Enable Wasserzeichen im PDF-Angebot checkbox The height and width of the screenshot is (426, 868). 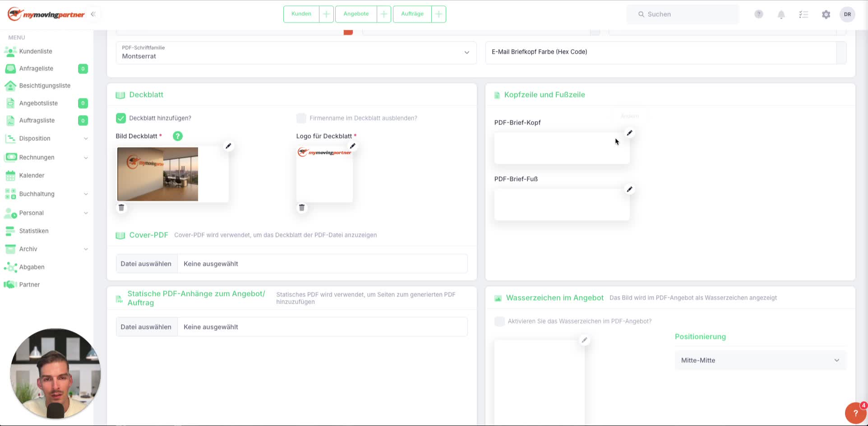click(x=499, y=321)
